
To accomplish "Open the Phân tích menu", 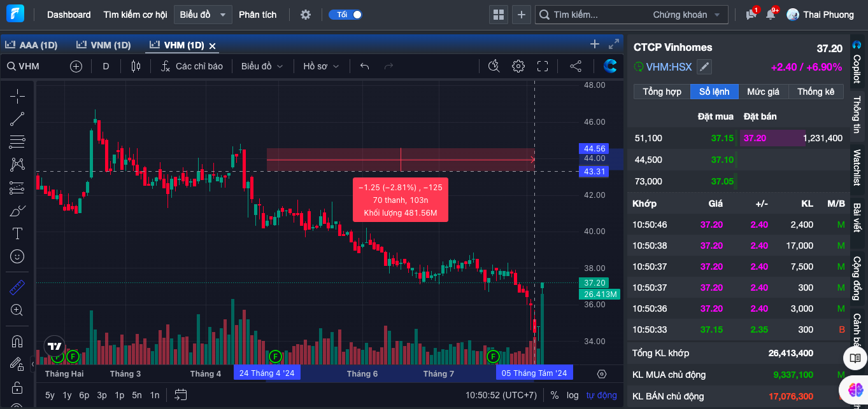I will coord(258,15).
